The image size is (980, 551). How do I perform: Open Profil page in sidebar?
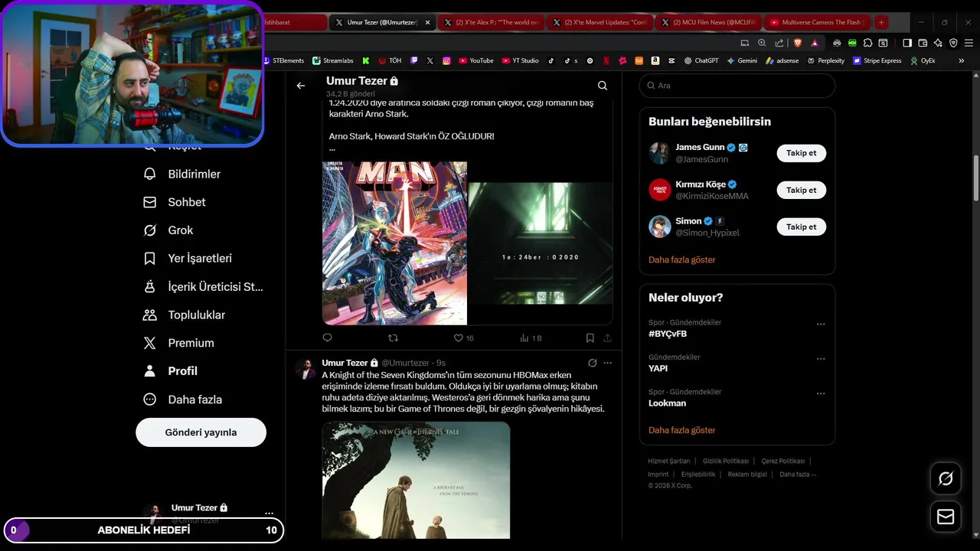tap(171, 371)
